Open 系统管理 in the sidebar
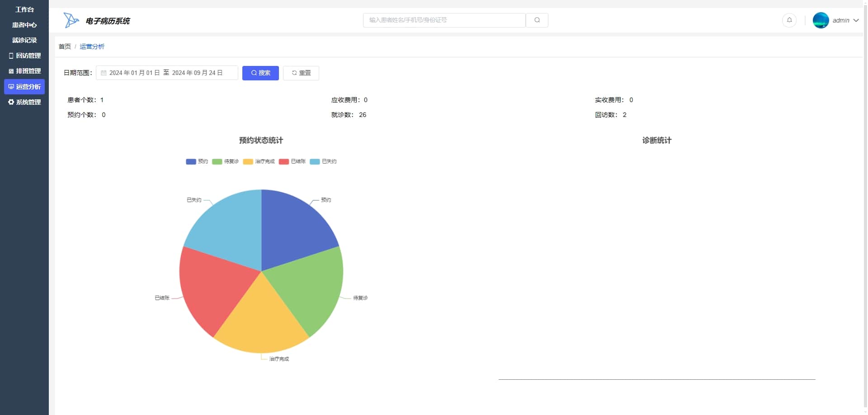 point(24,102)
